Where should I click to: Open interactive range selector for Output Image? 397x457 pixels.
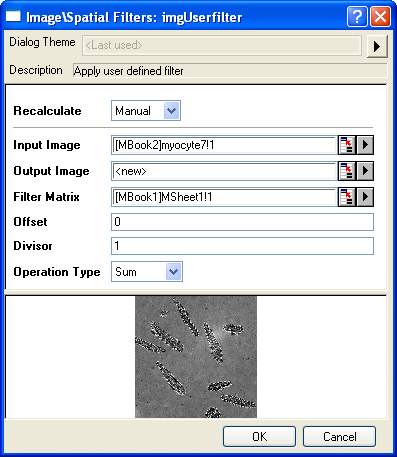[347, 171]
